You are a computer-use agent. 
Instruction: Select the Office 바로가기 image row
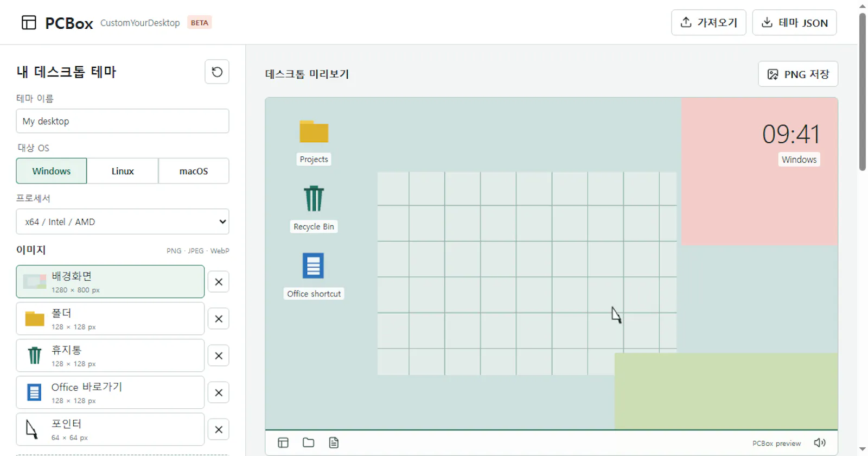click(x=110, y=392)
